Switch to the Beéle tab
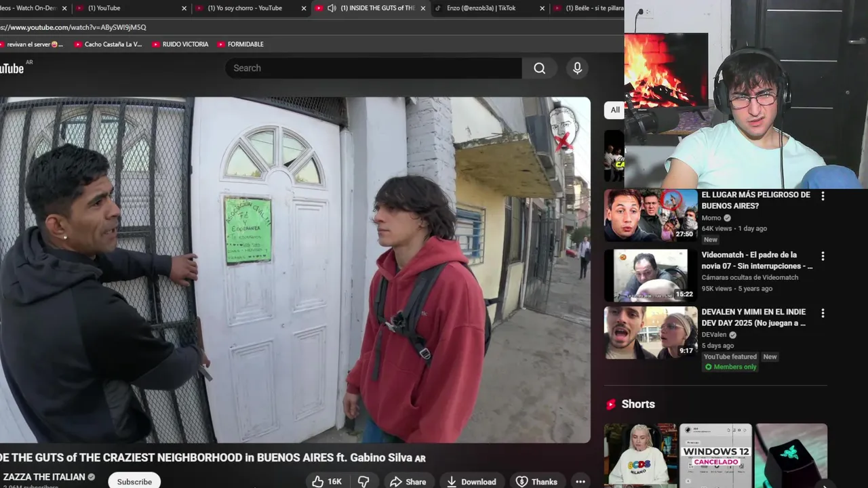 point(589,8)
